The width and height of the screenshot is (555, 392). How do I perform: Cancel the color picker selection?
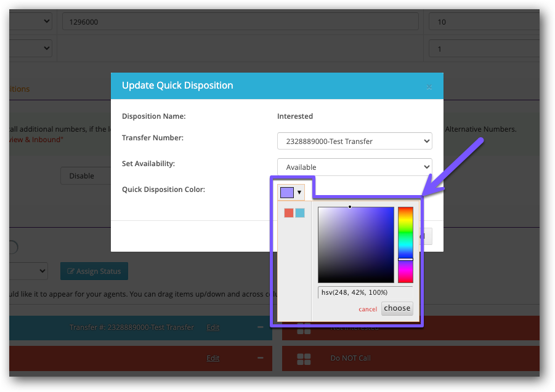367,310
